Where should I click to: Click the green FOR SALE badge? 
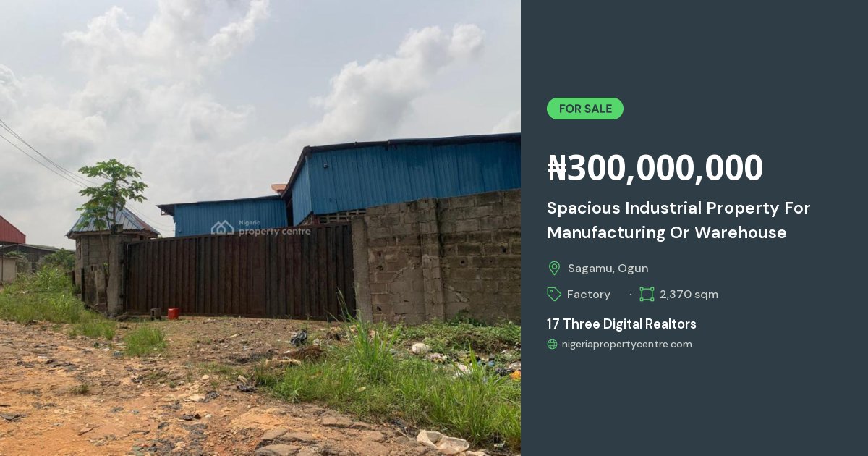tap(584, 109)
